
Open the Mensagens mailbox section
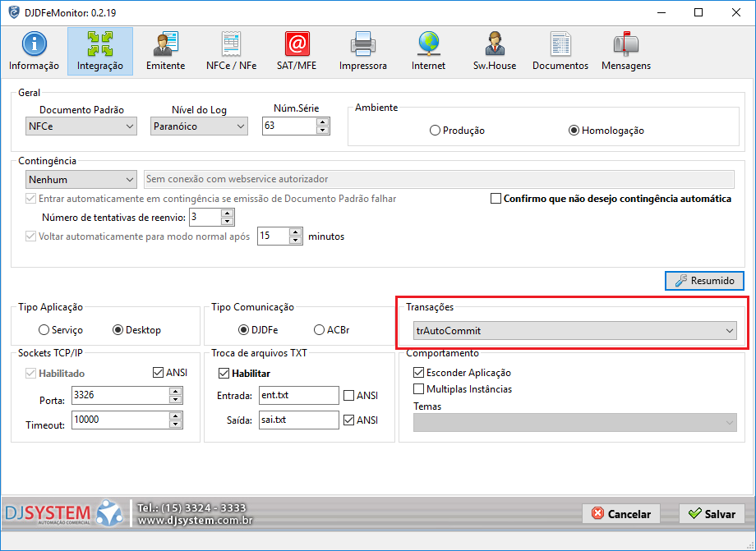coord(626,51)
